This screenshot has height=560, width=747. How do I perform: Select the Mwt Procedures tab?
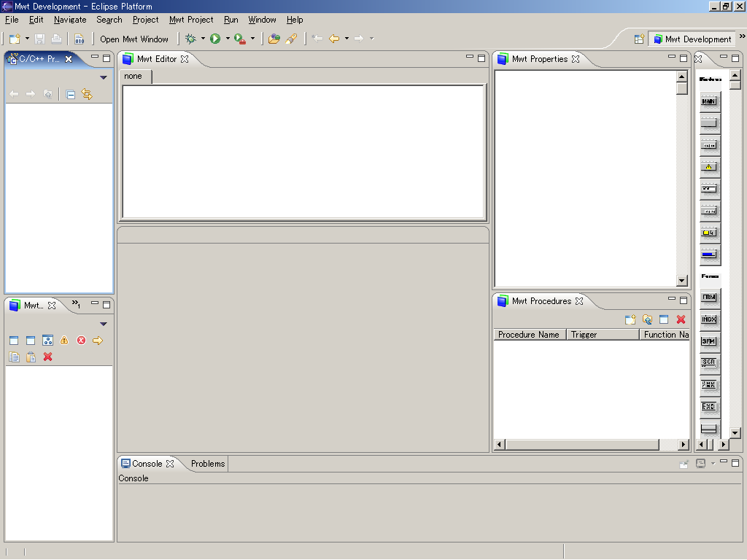click(541, 301)
